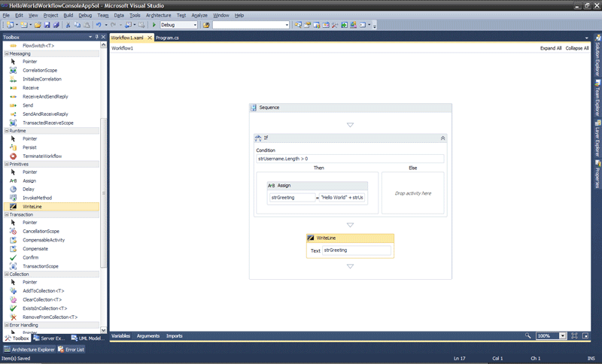Select the RemoveFromCollection<T> activity in the Toolbox
Screen dimensions: 602x364
51,317
